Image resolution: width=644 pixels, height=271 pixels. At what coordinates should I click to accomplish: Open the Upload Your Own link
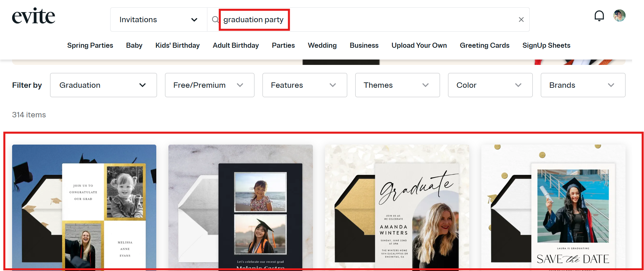tap(419, 45)
